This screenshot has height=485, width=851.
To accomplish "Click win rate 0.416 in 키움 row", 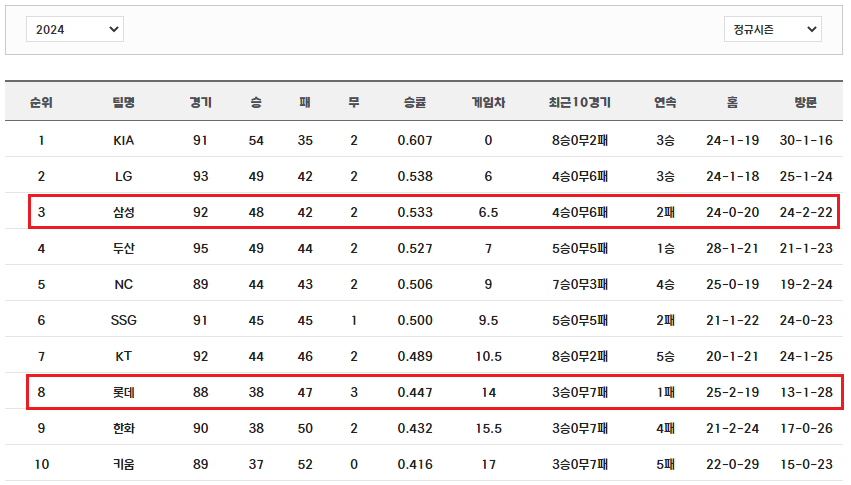I will 415,464.
